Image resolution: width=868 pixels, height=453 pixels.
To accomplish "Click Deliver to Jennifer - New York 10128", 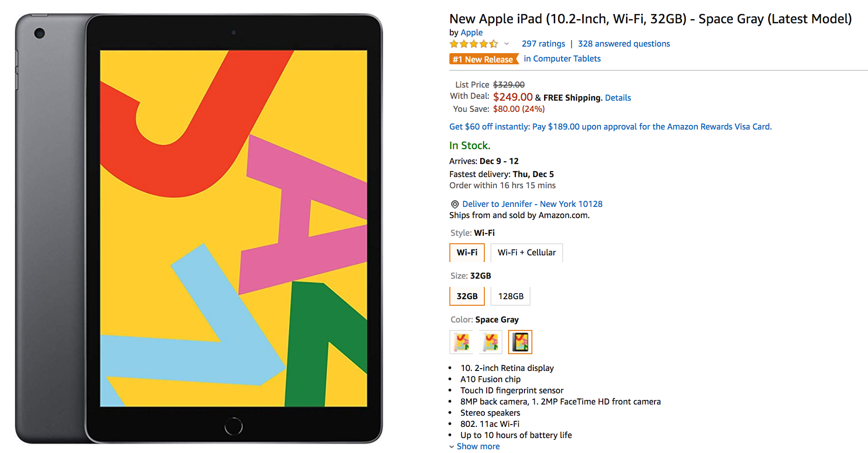I will click(532, 204).
